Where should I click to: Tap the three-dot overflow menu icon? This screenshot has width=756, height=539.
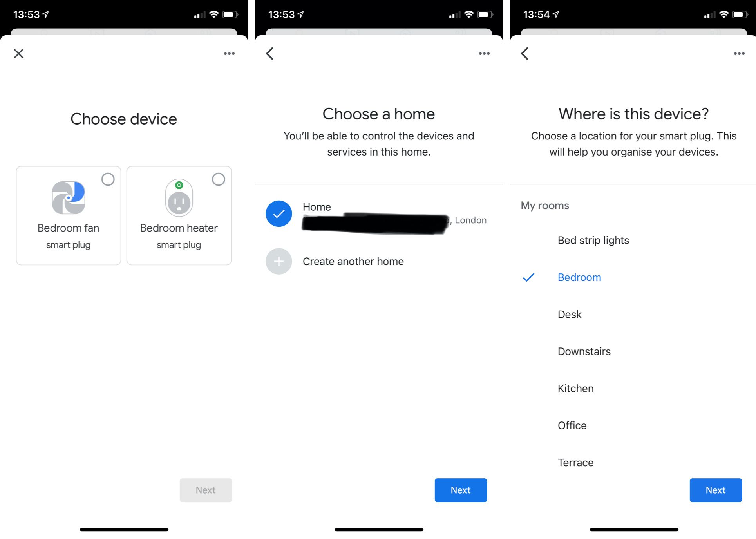click(229, 54)
